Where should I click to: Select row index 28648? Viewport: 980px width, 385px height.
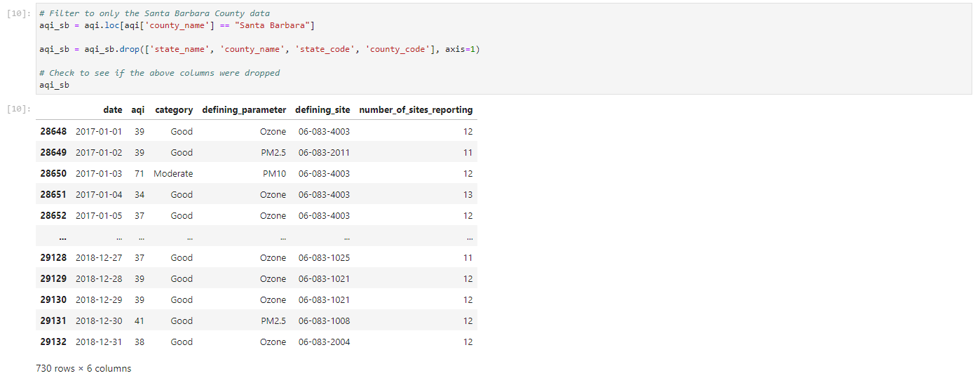coord(53,132)
